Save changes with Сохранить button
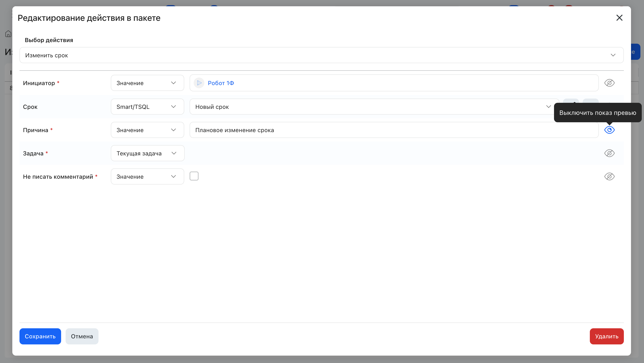Viewport: 644px width, 363px height. point(40,336)
